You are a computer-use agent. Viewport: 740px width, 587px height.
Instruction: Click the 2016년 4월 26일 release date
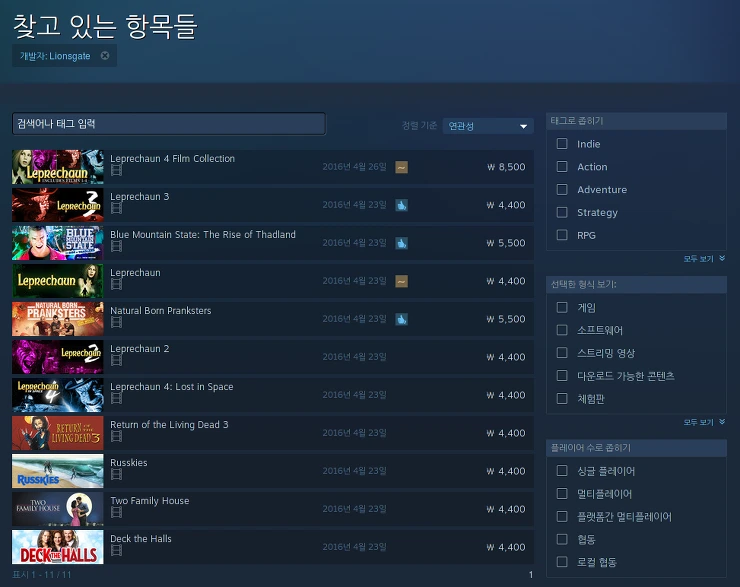pyautogui.click(x=354, y=167)
